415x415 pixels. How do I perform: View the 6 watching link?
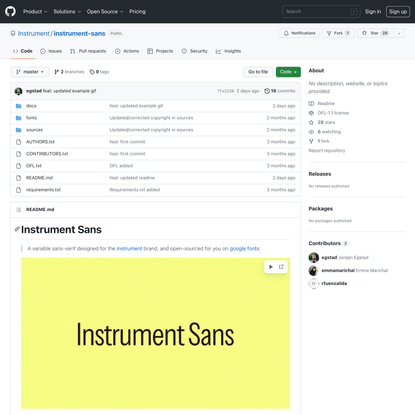pyautogui.click(x=325, y=132)
